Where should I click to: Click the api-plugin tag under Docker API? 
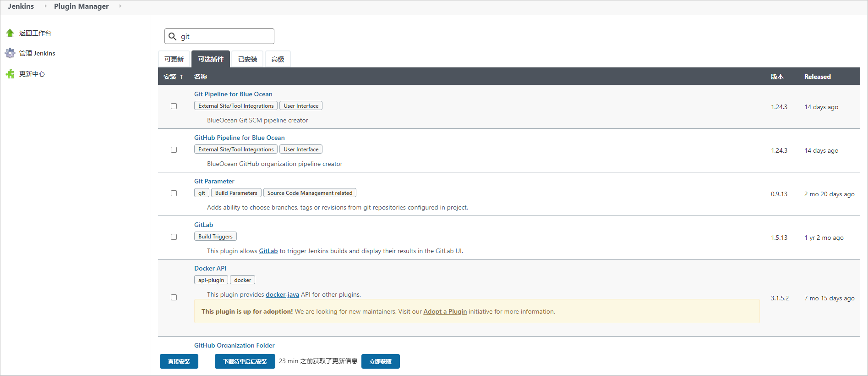pyautogui.click(x=211, y=280)
